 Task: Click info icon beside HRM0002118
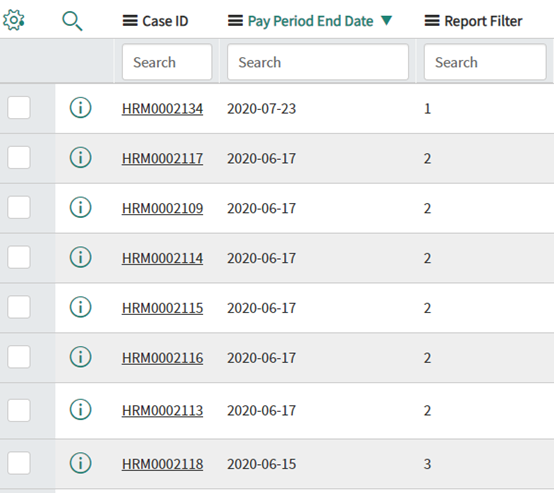(x=81, y=463)
